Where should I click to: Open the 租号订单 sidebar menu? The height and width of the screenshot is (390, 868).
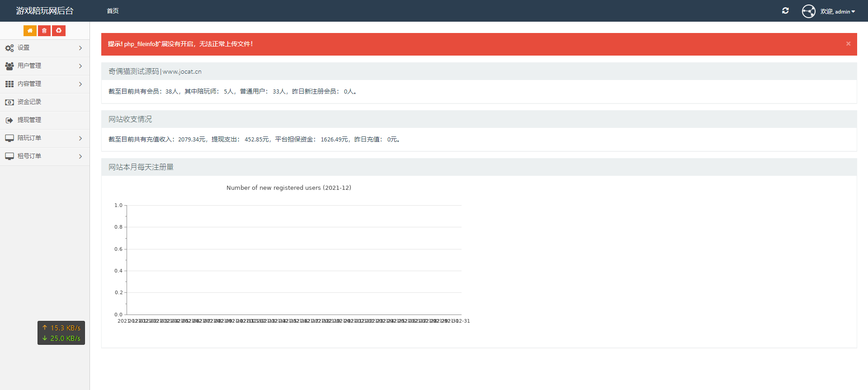[45, 156]
